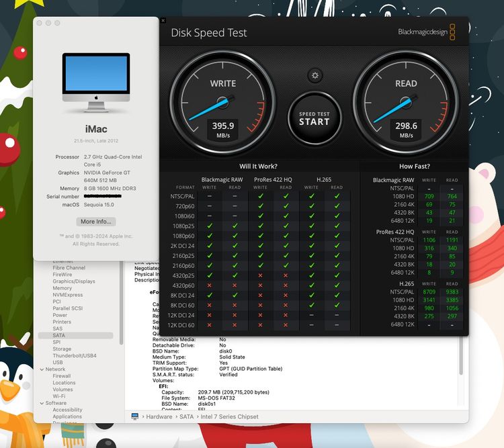Click the More Info... button

pos(96,222)
